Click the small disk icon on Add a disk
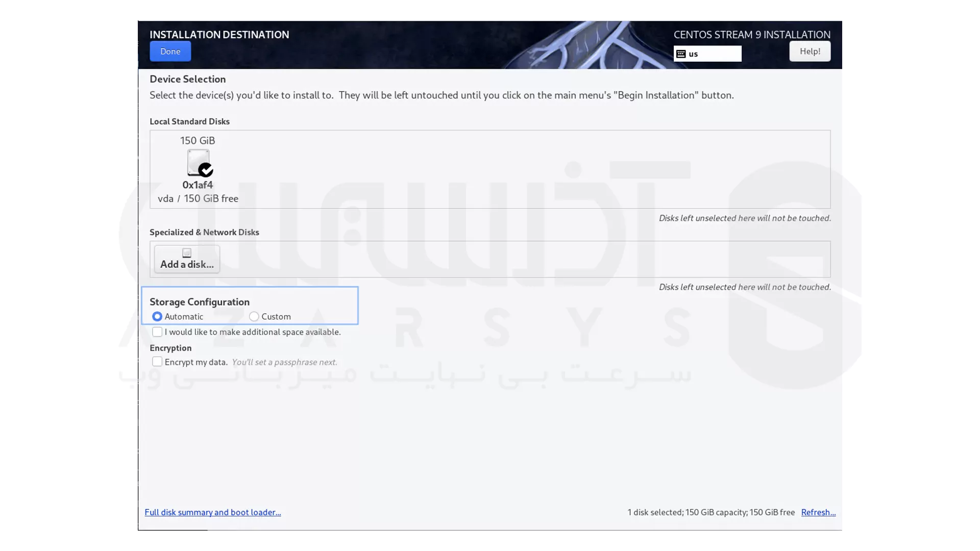 187,253
